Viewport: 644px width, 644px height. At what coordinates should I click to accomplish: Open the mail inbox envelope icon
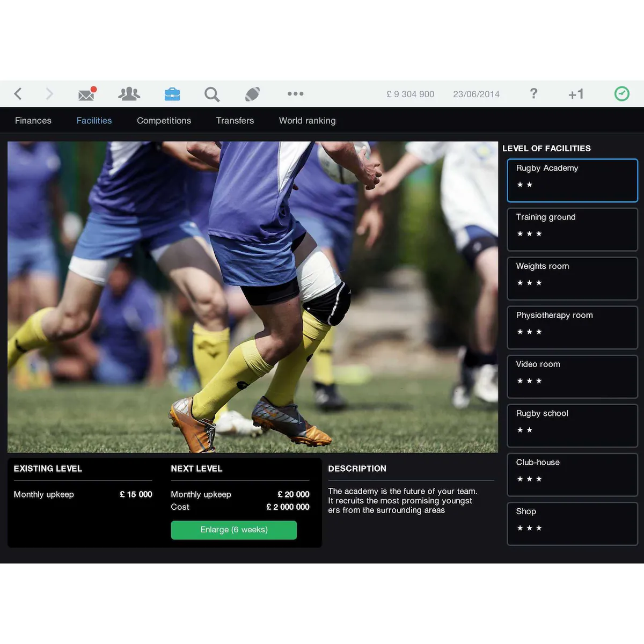pyautogui.click(x=87, y=94)
